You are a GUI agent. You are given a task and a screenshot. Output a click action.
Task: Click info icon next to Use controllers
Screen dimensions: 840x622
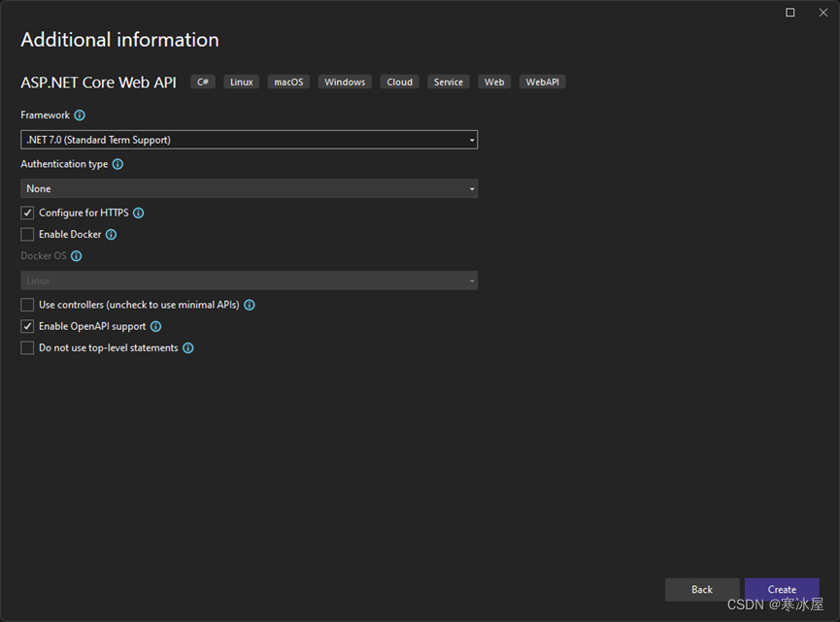250,305
